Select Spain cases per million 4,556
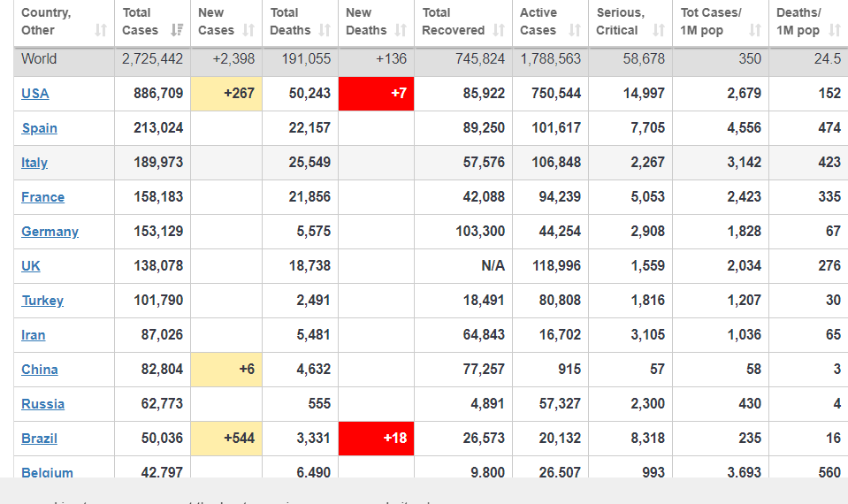848x504 pixels. (745, 128)
